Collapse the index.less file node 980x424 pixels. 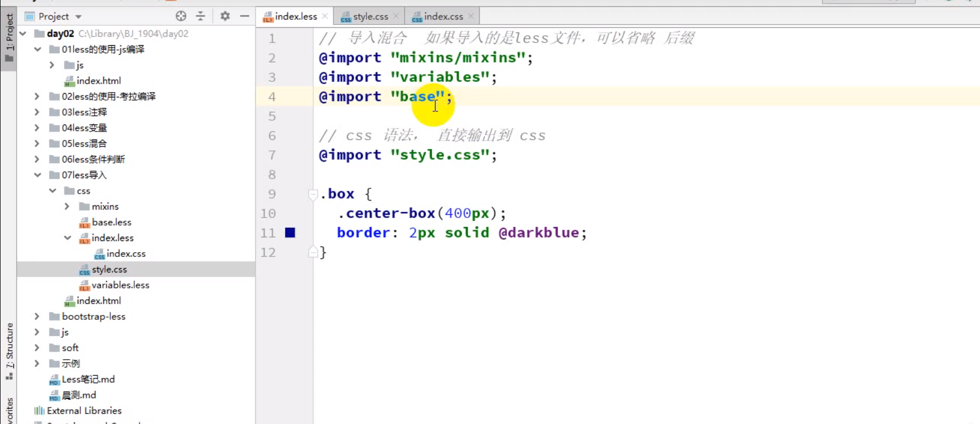point(67,238)
